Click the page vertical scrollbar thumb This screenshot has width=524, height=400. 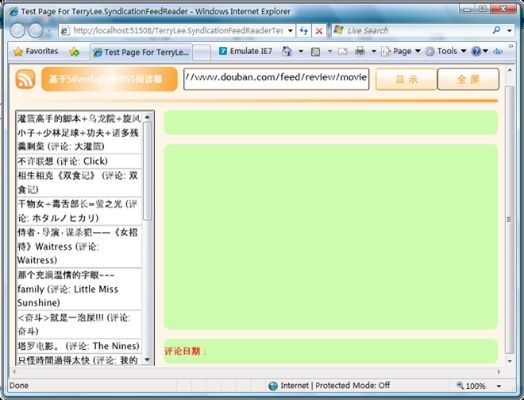509,220
